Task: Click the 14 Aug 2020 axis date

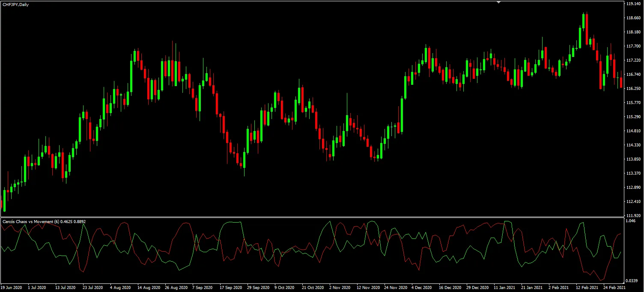Action: pos(149,288)
